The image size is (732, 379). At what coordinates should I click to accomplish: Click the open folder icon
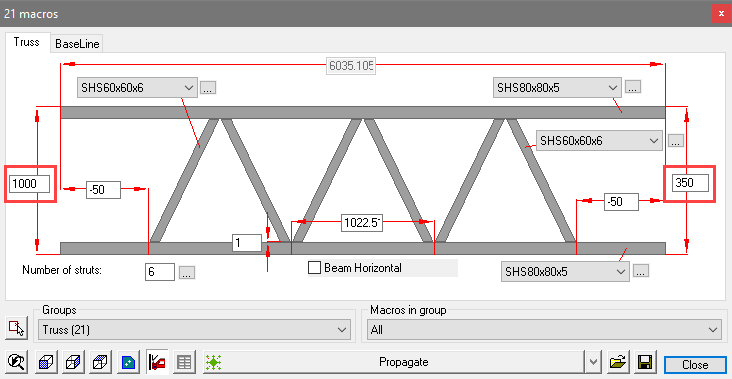click(x=618, y=362)
